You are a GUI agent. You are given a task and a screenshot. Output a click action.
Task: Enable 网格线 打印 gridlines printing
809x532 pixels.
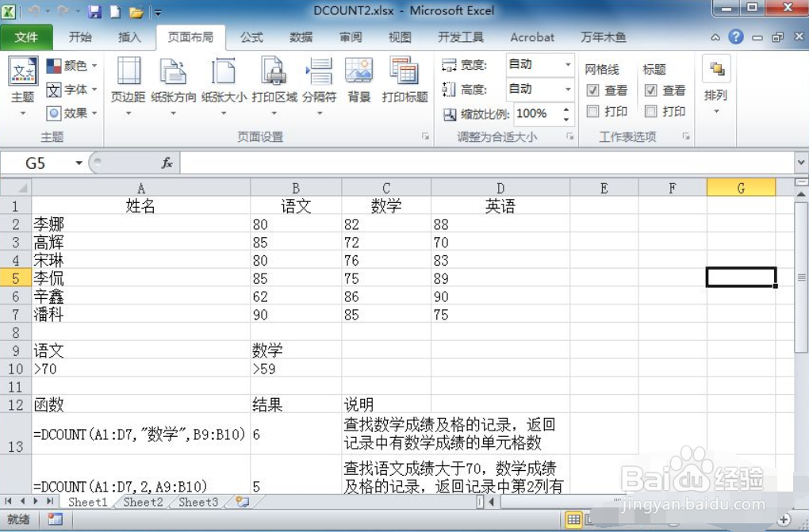(592, 111)
